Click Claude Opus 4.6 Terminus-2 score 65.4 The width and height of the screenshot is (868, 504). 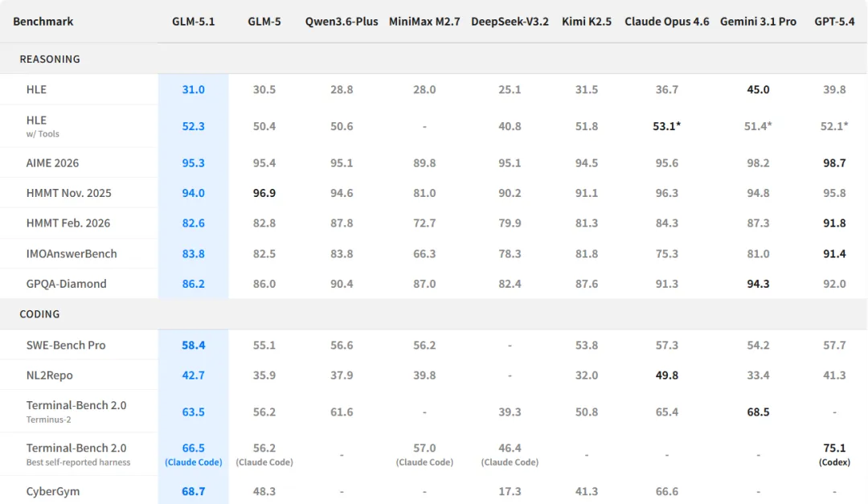[666, 412]
